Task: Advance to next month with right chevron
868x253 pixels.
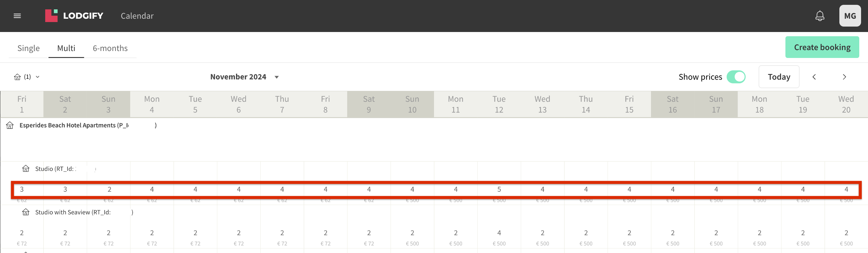Action: tap(844, 77)
